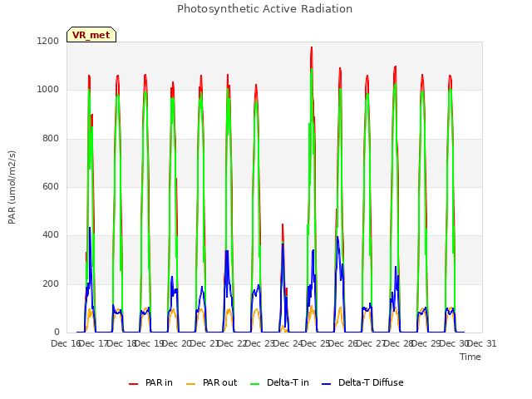Viewport: 532px width, 399px height.
Task: Click the VR_met annotation box
Action: (91, 35)
